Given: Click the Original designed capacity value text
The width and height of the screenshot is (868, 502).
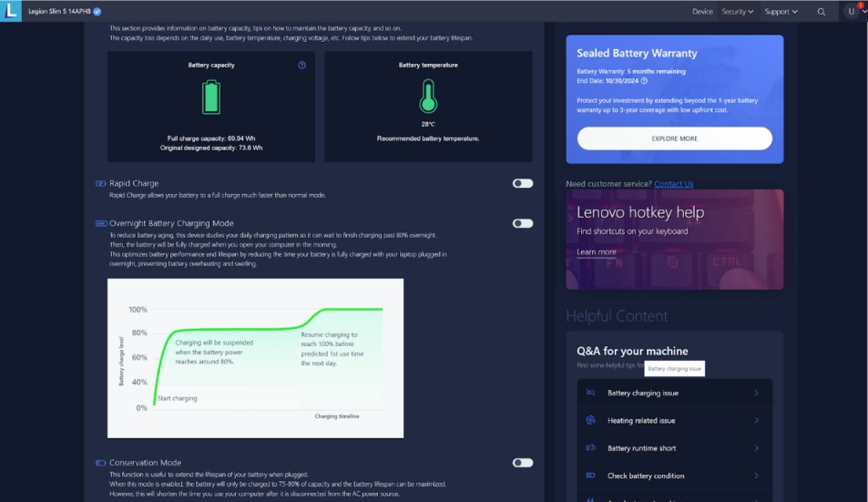Looking at the screenshot, I should [211, 148].
